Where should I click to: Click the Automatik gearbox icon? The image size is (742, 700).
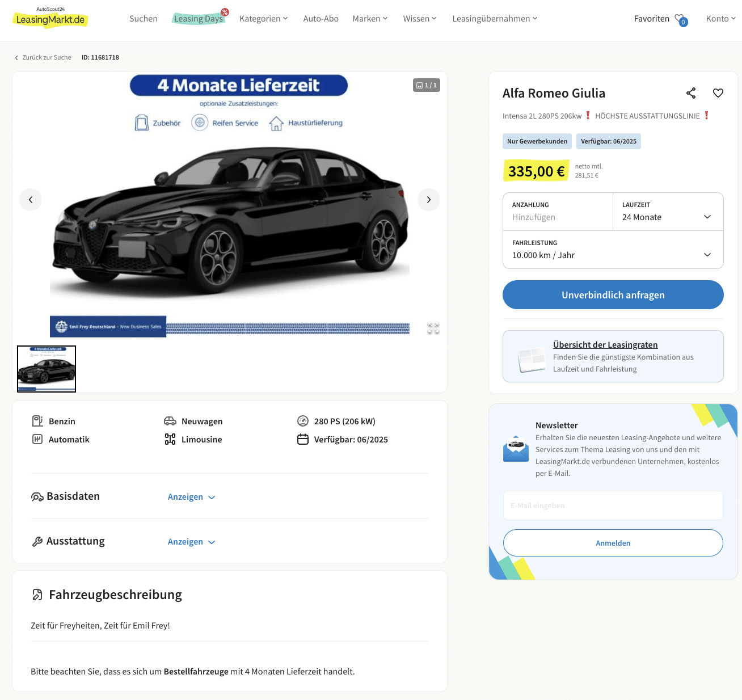click(x=37, y=439)
